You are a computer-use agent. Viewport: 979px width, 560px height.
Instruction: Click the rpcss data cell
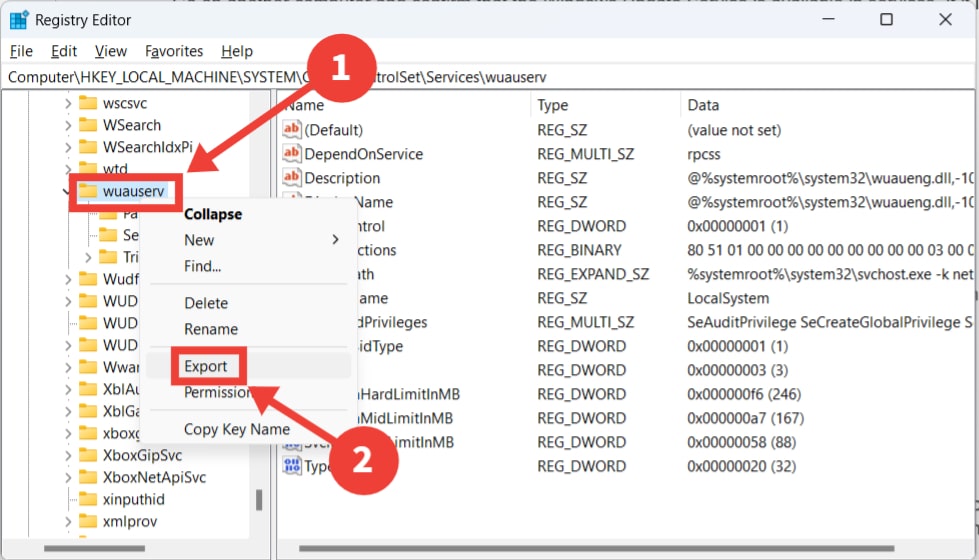coord(704,154)
